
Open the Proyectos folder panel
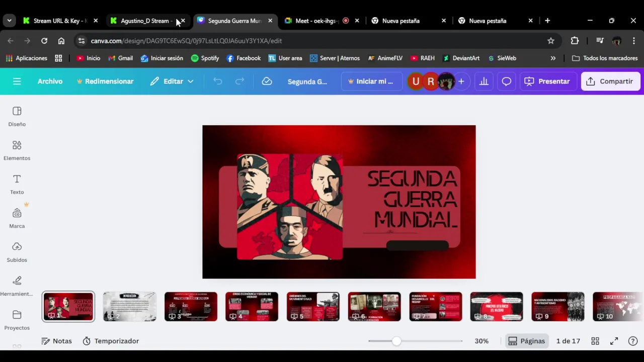point(17,320)
